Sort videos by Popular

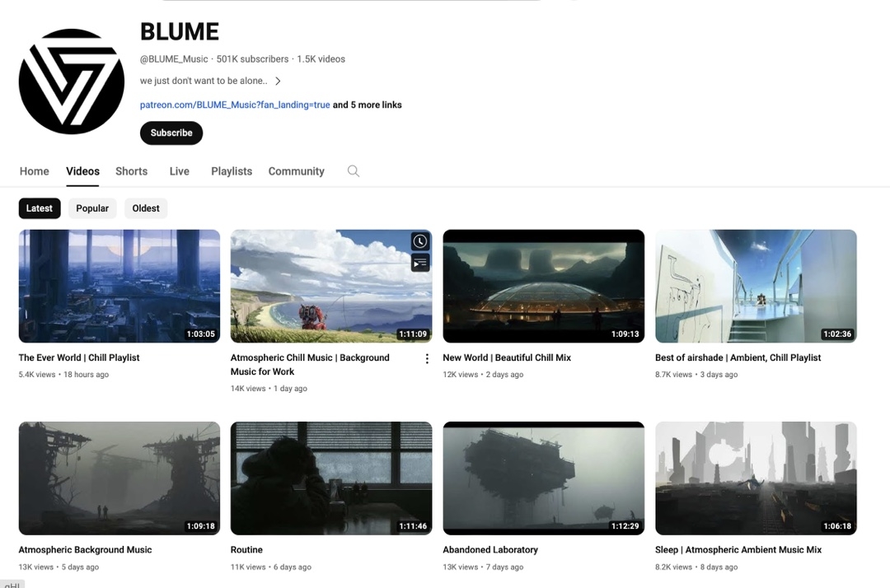92,208
